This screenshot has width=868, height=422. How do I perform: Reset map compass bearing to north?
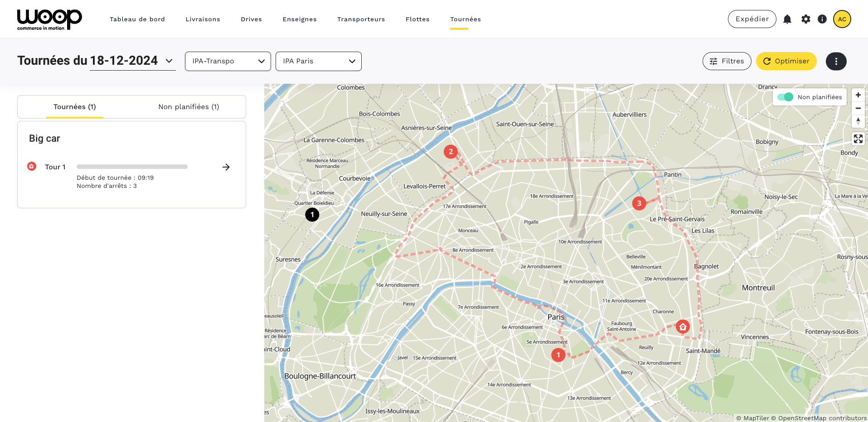point(858,121)
